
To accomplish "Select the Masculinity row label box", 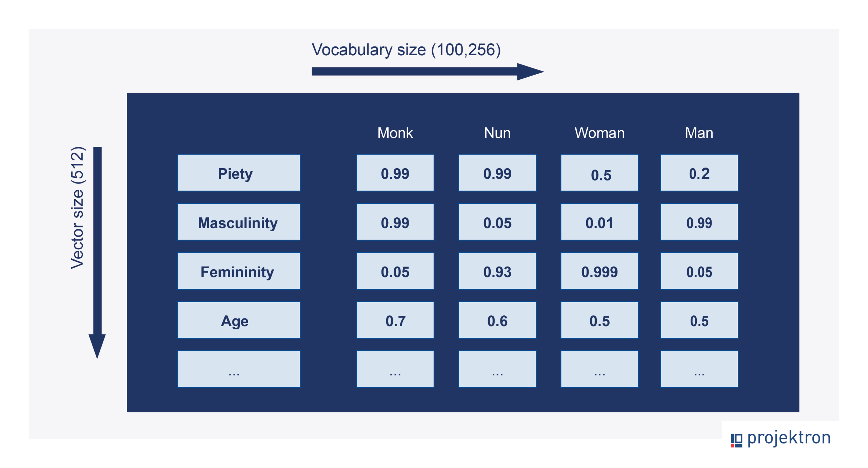I will click(x=239, y=222).
